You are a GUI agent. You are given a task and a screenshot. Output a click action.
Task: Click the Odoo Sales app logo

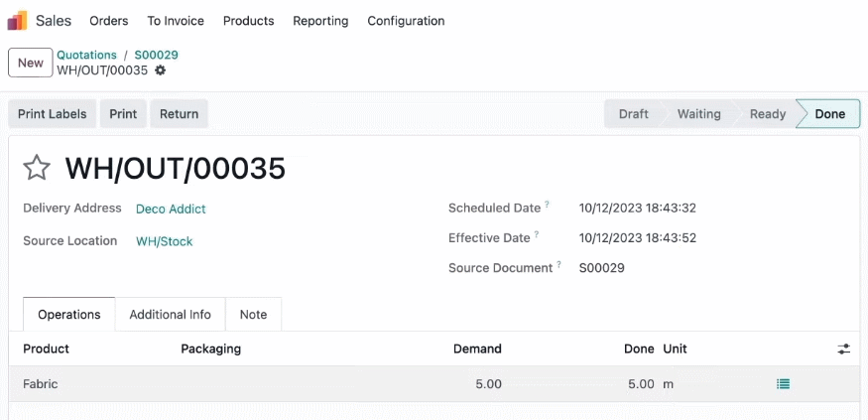click(17, 21)
